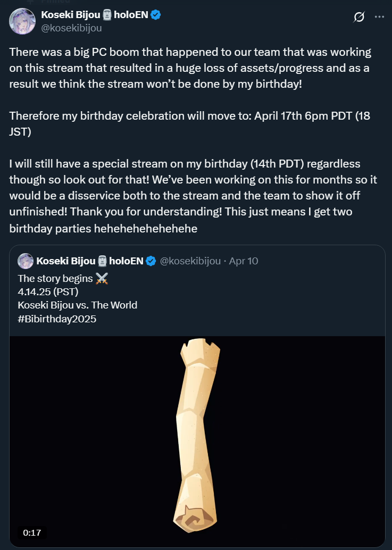Open the Grok explain icon
This screenshot has height=550, width=392.
pos(359,17)
